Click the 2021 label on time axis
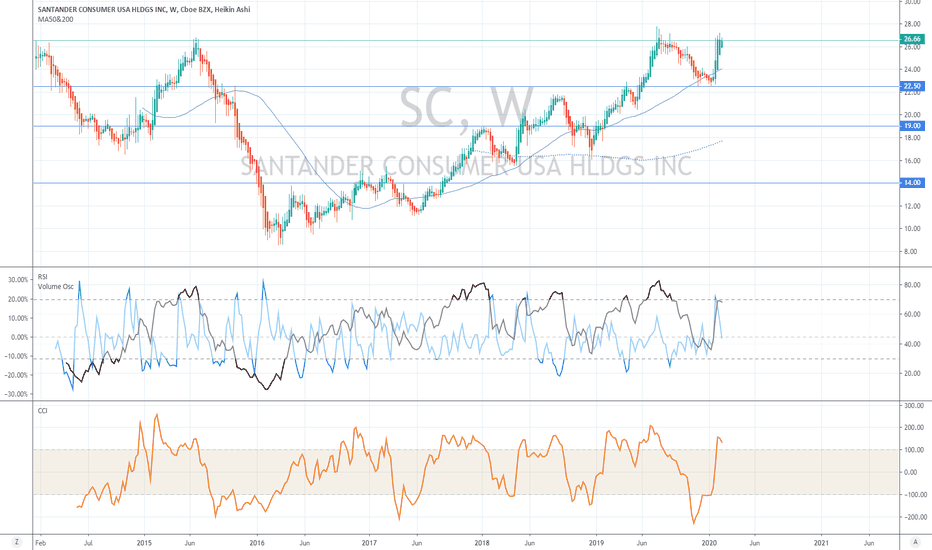The width and height of the screenshot is (932, 550). pos(821,543)
